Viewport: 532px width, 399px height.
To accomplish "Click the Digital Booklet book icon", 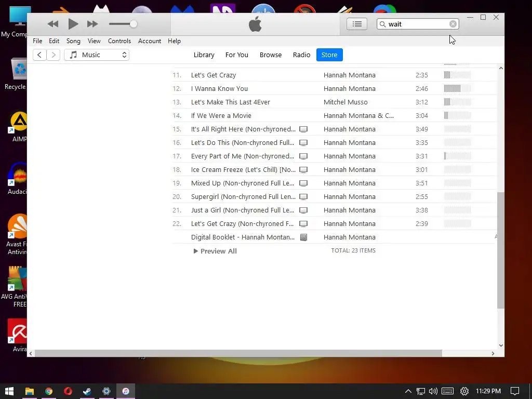I will click(x=303, y=237).
